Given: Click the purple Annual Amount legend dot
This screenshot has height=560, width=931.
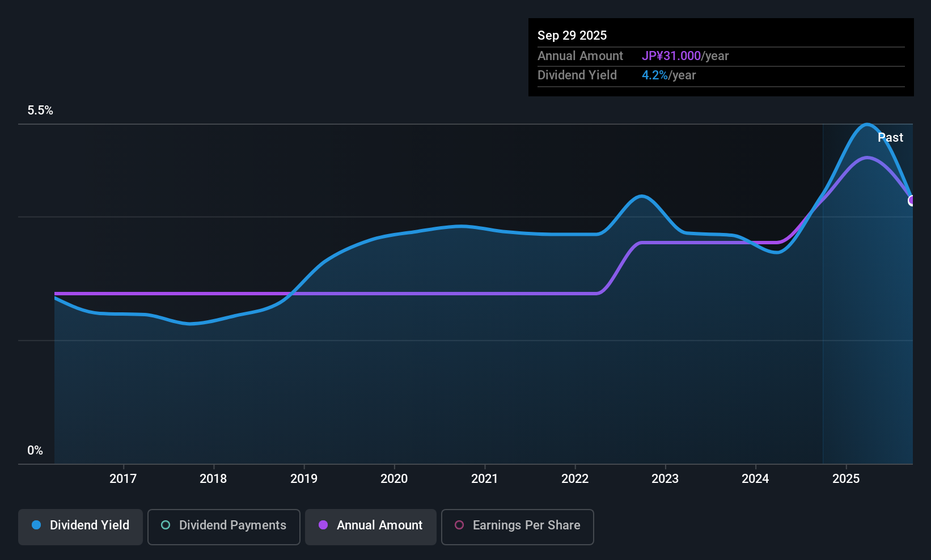Looking at the screenshot, I should click(323, 525).
